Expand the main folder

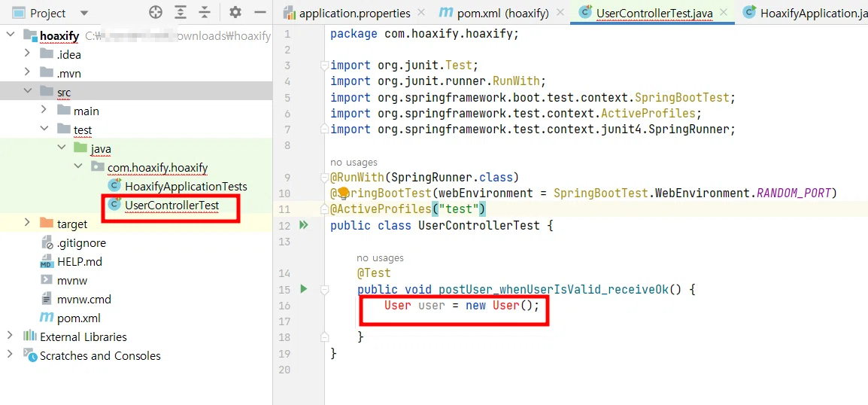tap(44, 110)
